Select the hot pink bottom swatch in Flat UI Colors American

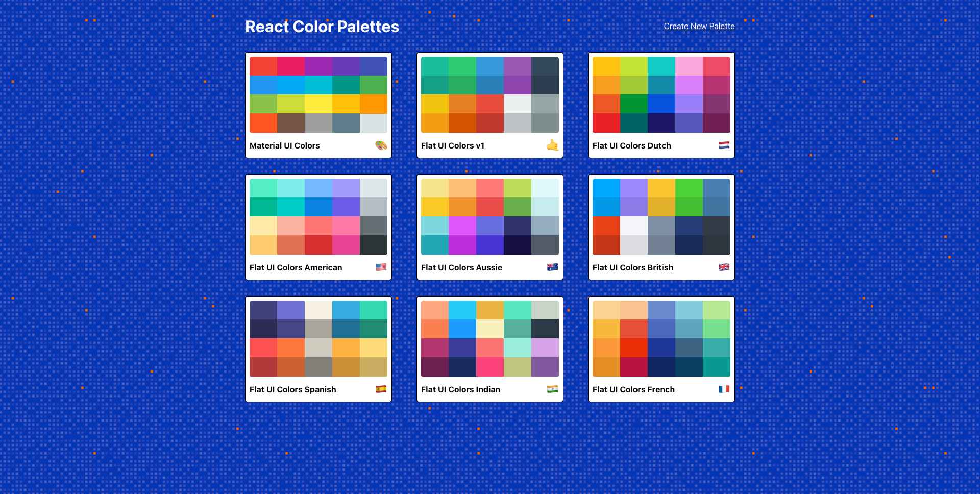[346, 245]
